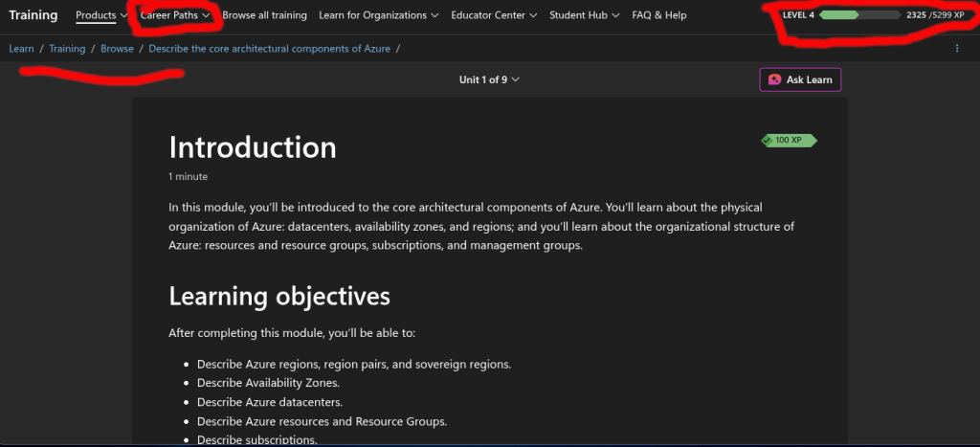The height and width of the screenshot is (447, 980).
Task: Open the Unit 1 of 9 selector
Action: (489, 79)
